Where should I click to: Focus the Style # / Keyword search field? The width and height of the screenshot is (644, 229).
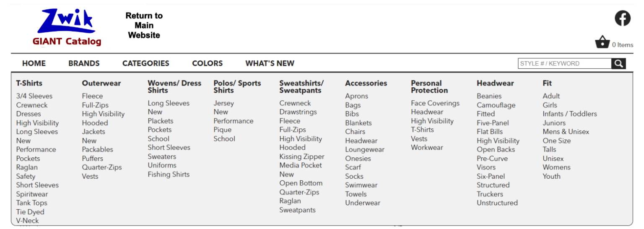[x=565, y=64]
